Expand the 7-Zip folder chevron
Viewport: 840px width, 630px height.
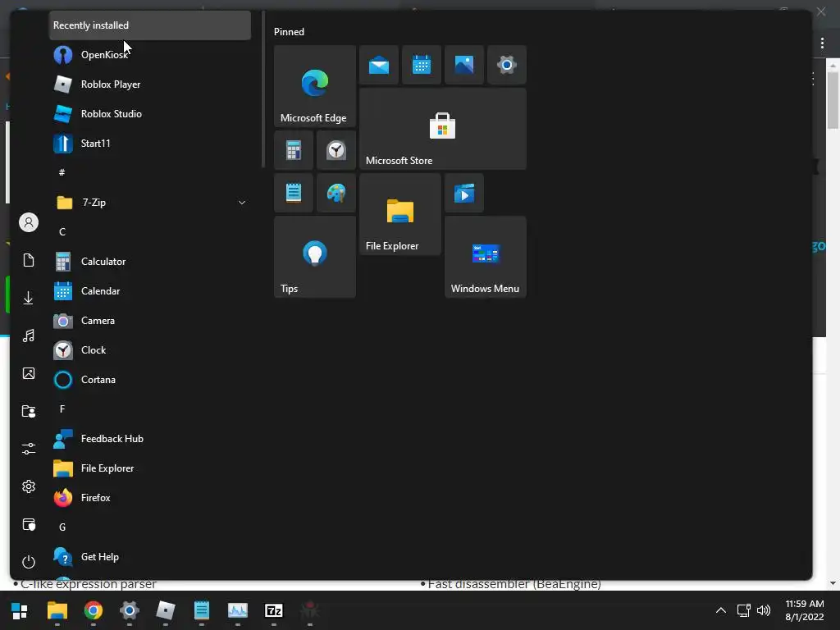coord(242,203)
